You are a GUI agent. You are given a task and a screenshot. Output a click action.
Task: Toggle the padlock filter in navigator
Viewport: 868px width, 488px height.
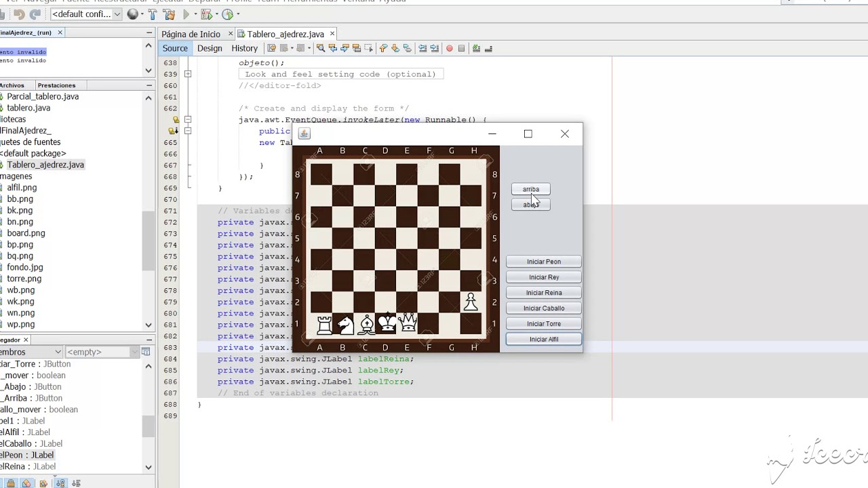click(11, 483)
